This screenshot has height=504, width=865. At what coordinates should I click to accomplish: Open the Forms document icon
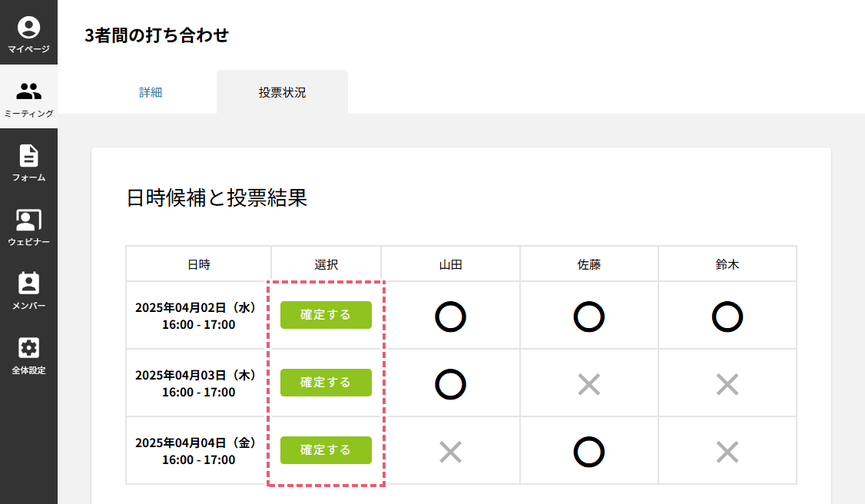pyautogui.click(x=28, y=156)
